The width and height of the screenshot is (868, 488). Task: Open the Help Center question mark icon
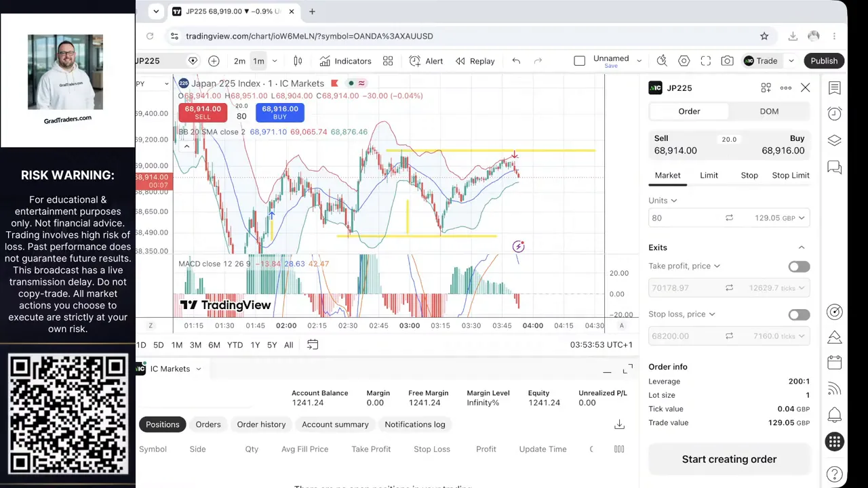tap(835, 474)
